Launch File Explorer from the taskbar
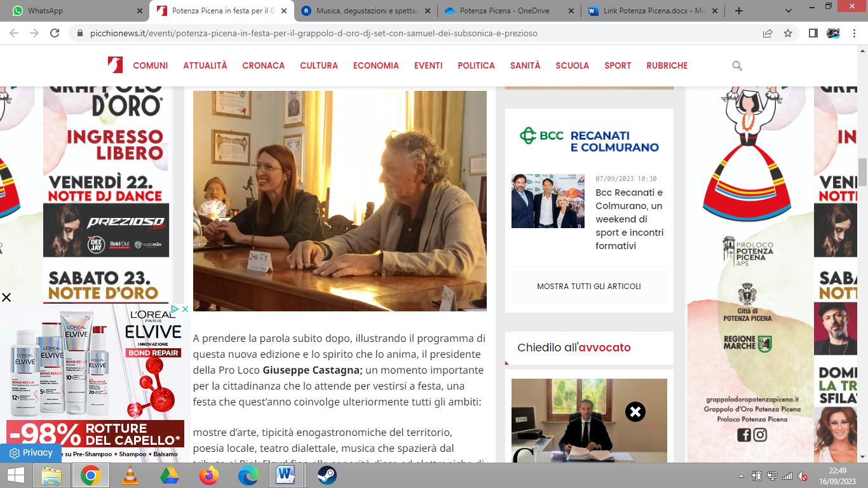The width and height of the screenshot is (868, 488). click(51, 475)
